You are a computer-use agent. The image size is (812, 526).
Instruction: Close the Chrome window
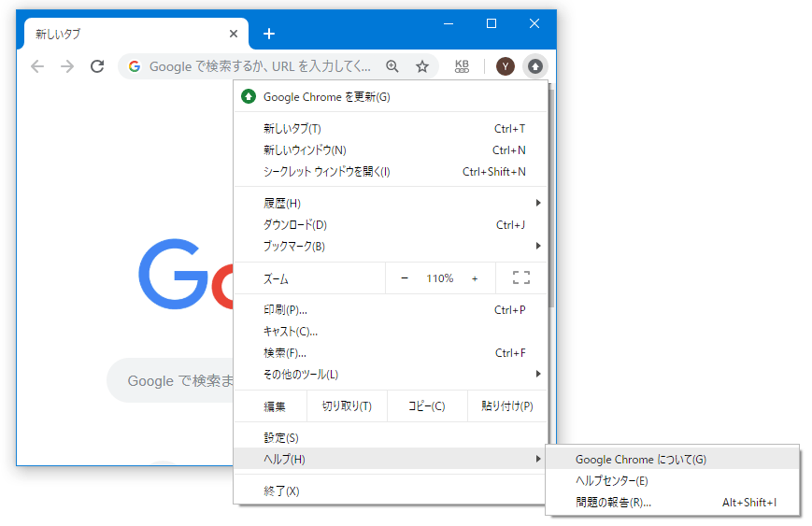(534, 23)
